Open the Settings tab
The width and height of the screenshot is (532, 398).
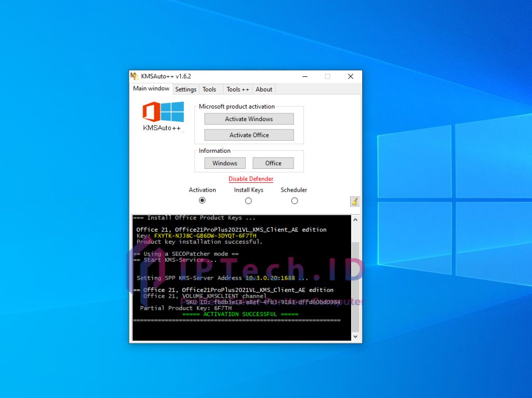click(x=185, y=89)
